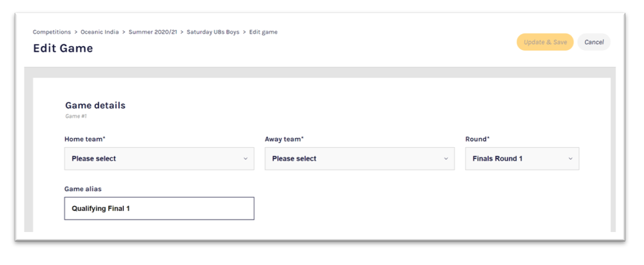Click the 'Home team*' field label

click(84, 139)
